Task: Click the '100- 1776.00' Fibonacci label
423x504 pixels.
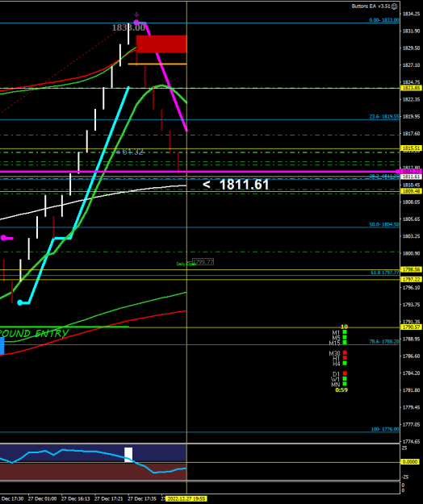Action: click(385, 429)
